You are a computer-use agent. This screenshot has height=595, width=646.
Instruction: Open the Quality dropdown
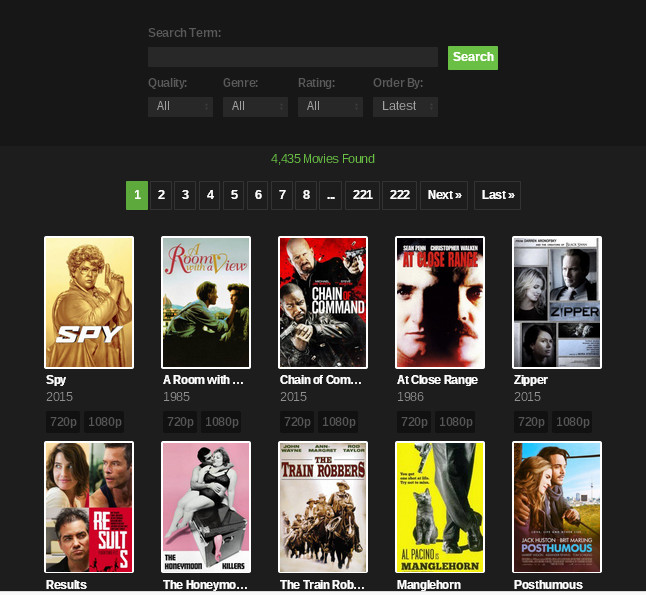pyautogui.click(x=180, y=107)
